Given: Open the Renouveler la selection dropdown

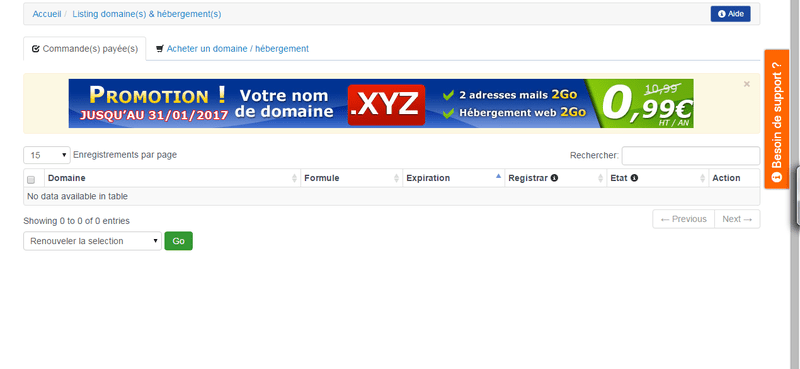Looking at the screenshot, I should 92,241.
